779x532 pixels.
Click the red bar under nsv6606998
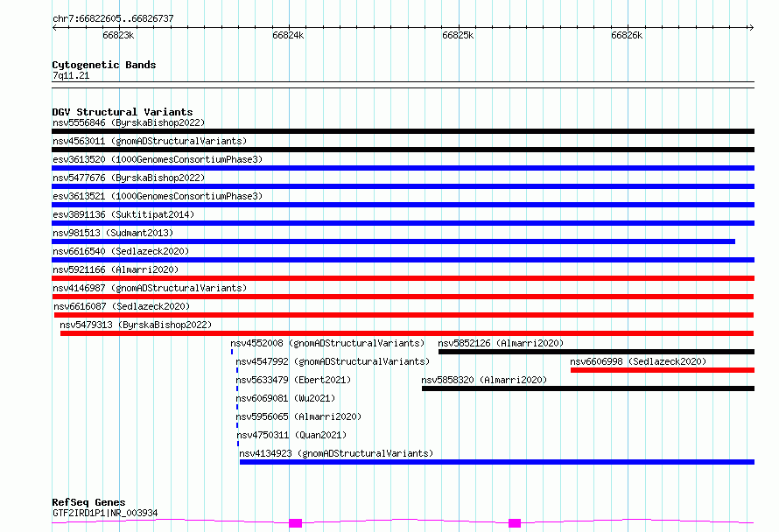pos(663,370)
